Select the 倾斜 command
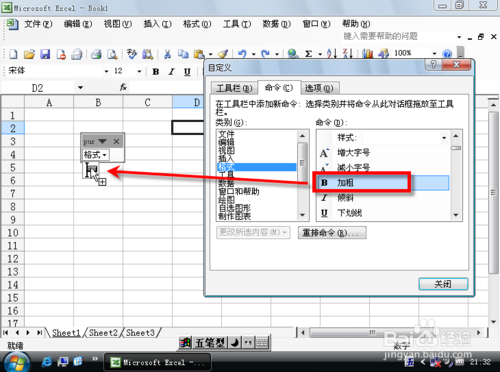500x372 pixels. click(383, 198)
